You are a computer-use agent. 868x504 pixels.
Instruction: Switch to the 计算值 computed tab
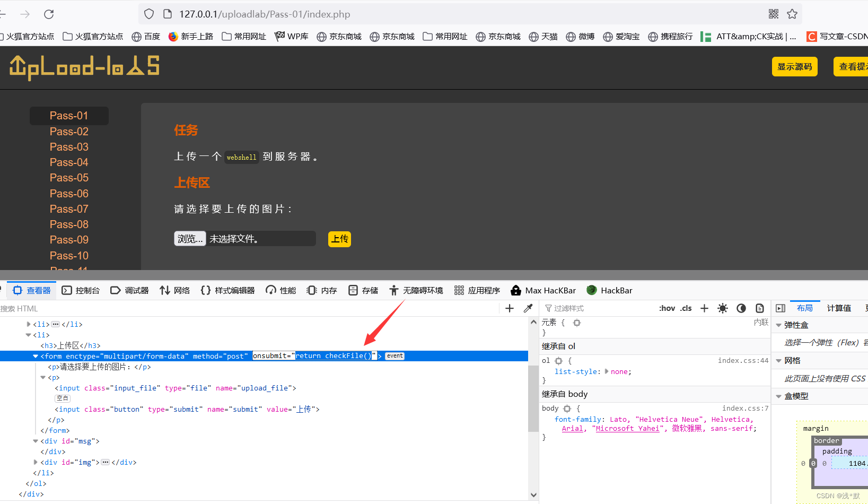coord(839,308)
